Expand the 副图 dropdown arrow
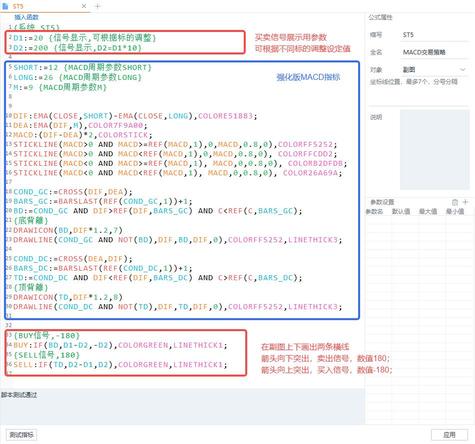Image resolution: width=475 pixels, height=444 pixels. click(463, 70)
